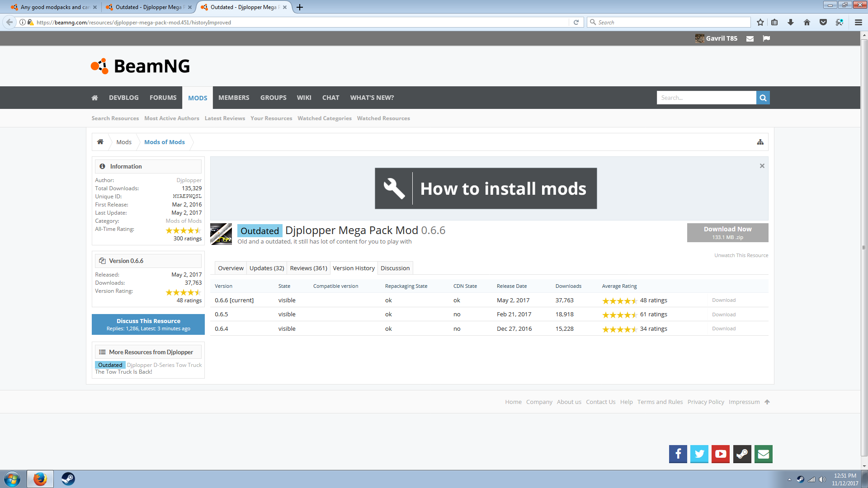Open the bookmarks list toolbar icon
The image size is (868, 488).
click(x=774, y=22)
